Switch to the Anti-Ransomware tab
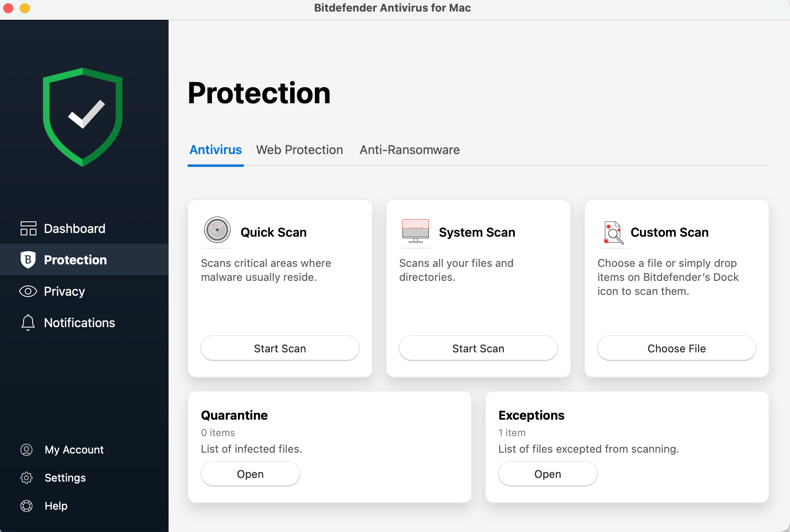The height and width of the screenshot is (532, 790). (x=409, y=150)
